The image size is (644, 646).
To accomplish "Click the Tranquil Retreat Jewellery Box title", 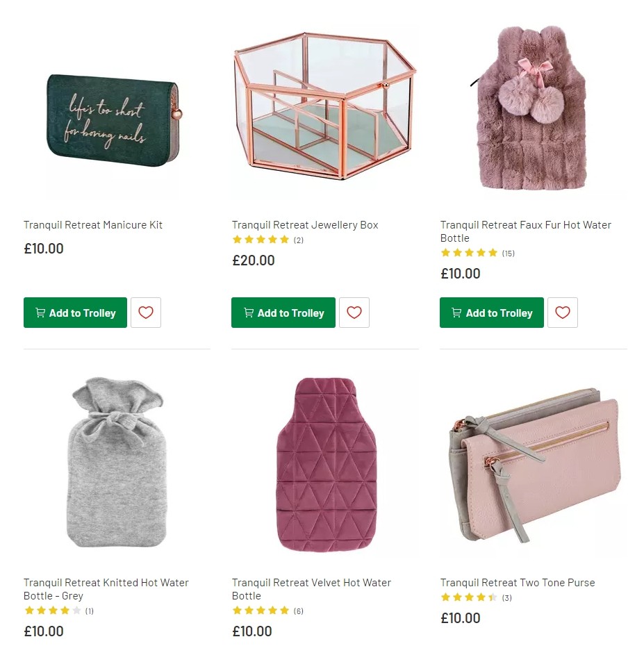I will (305, 225).
